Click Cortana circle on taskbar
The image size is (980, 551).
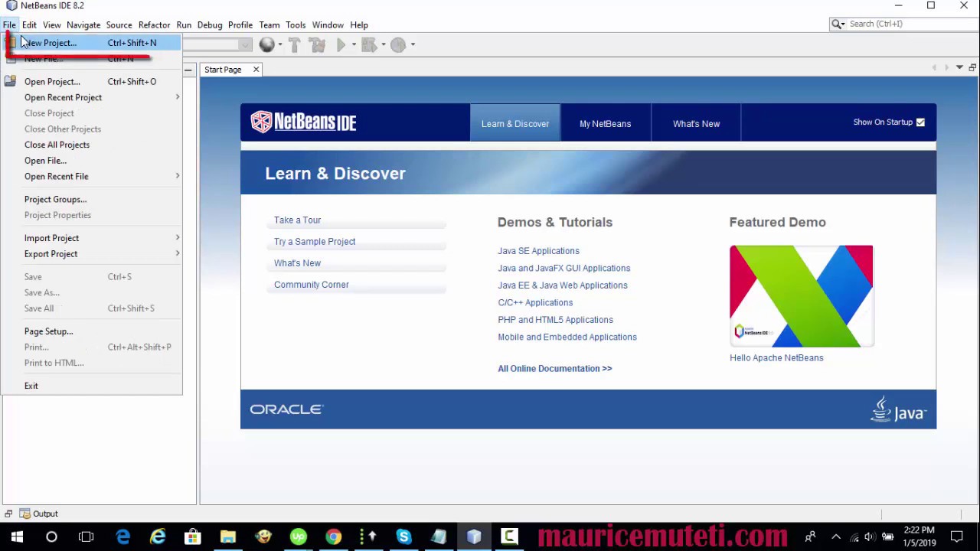click(51, 536)
